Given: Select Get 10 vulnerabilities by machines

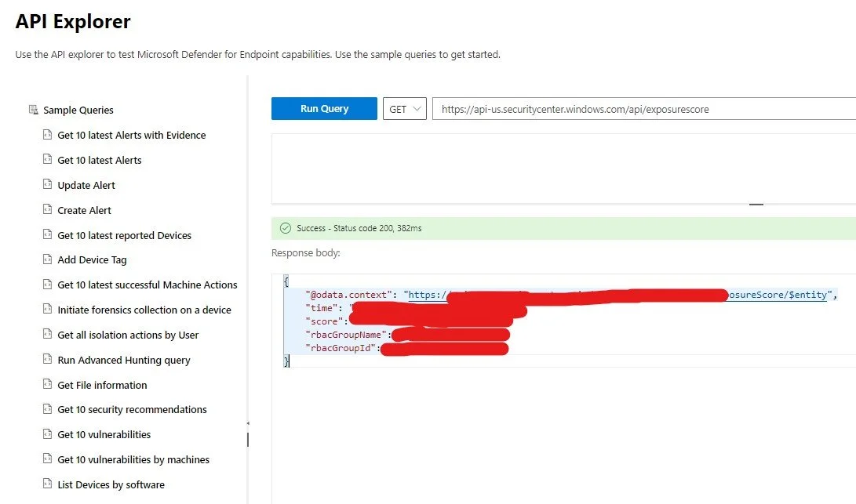Looking at the screenshot, I should point(133,460).
